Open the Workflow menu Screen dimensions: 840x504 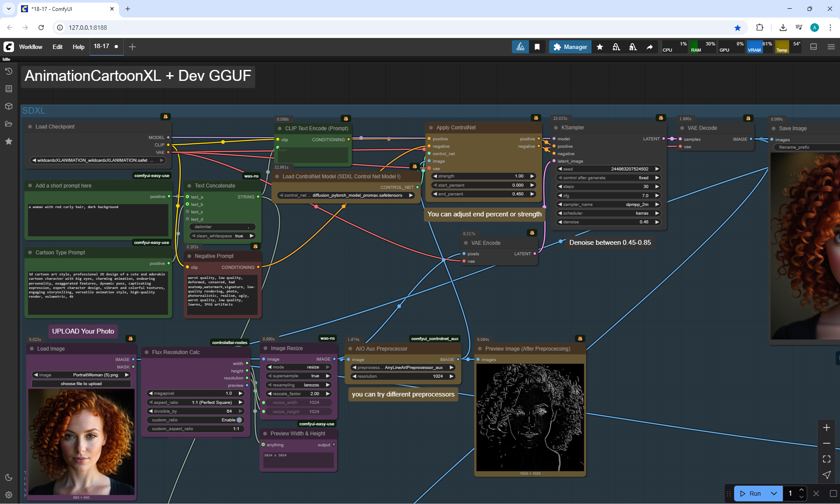pos(31,47)
